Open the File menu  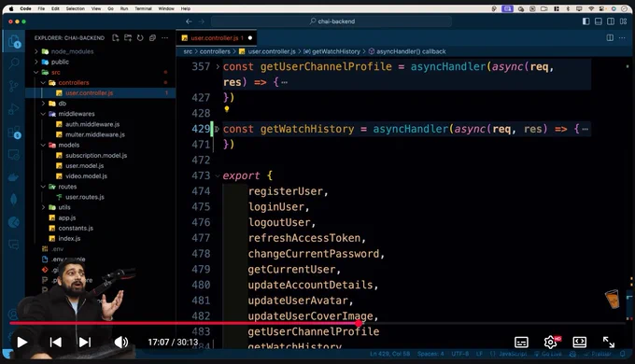(x=41, y=8)
